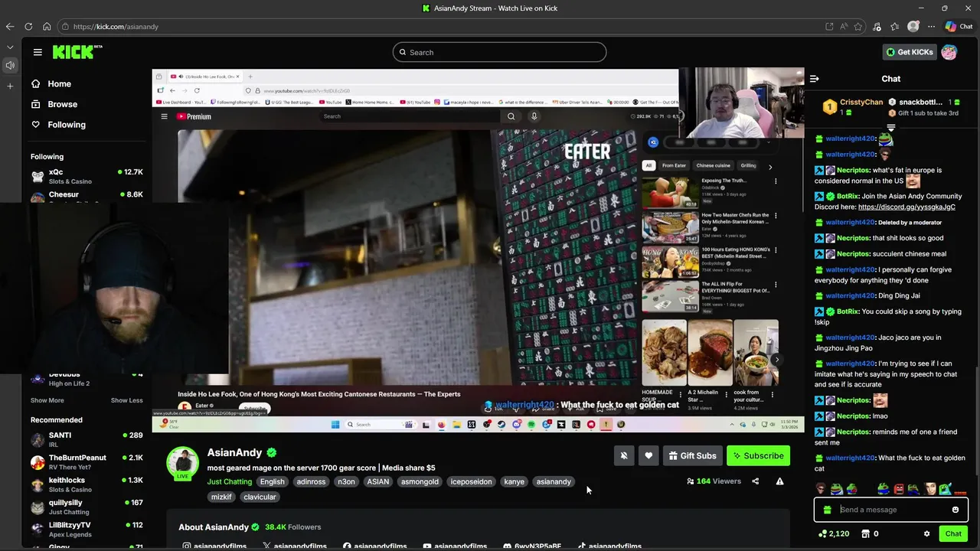Collapse the chat panel arrow icon
Viewport: 980px width, 551px height.
click(x=815, y=79)
